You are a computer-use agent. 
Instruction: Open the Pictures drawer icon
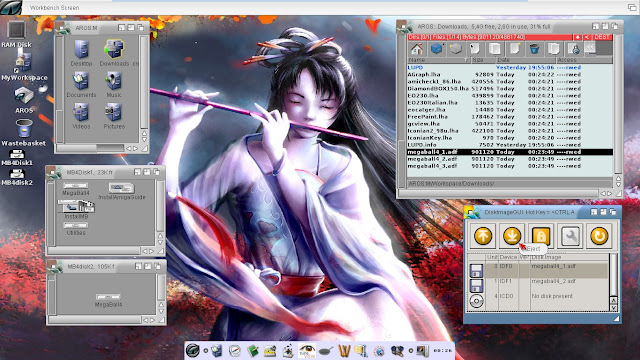pyautogui.click(x=114, y=116)
